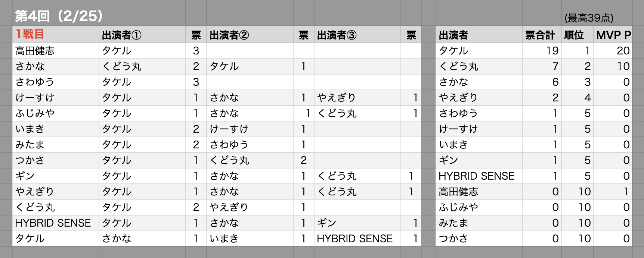This screenshot has width=644, height=258.
Task: Click the red 1戦目 header cell
Action: coord(56,35)
